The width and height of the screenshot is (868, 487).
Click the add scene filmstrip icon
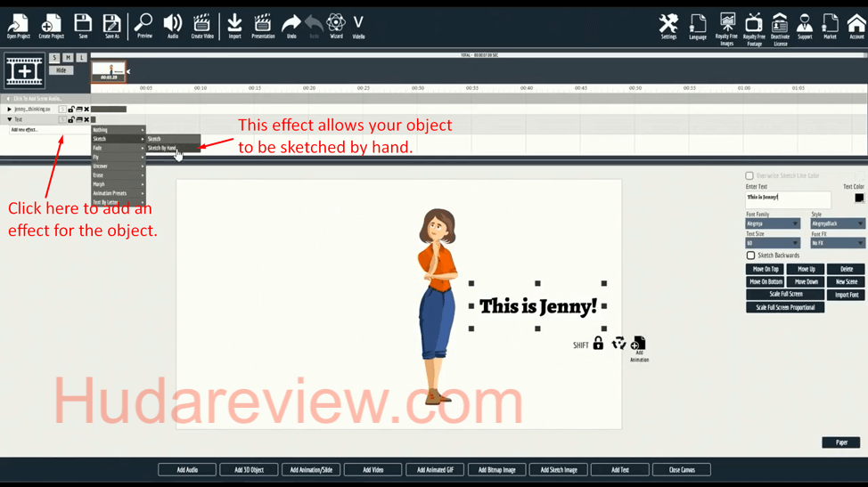pyautogui.click(x=24, y=70)
